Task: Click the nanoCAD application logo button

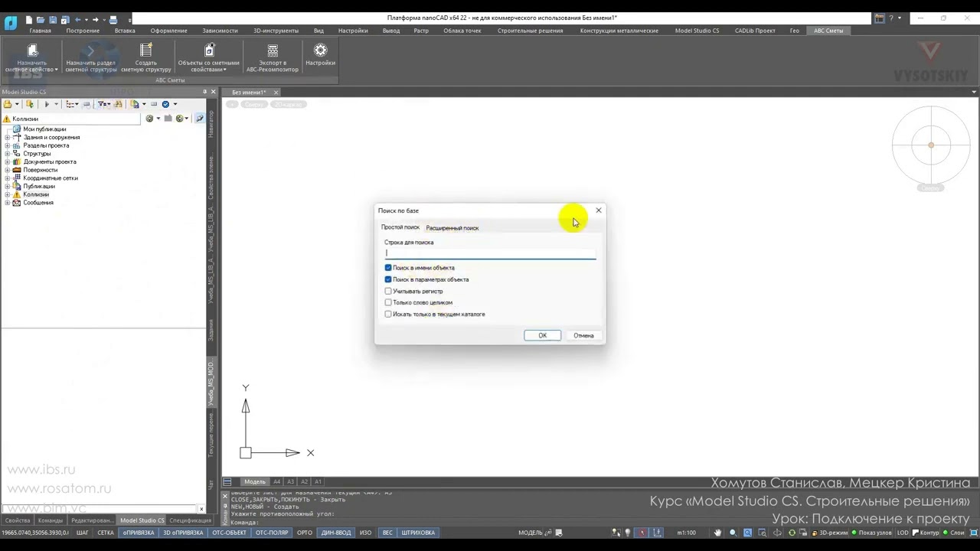Action: point(10,21)
